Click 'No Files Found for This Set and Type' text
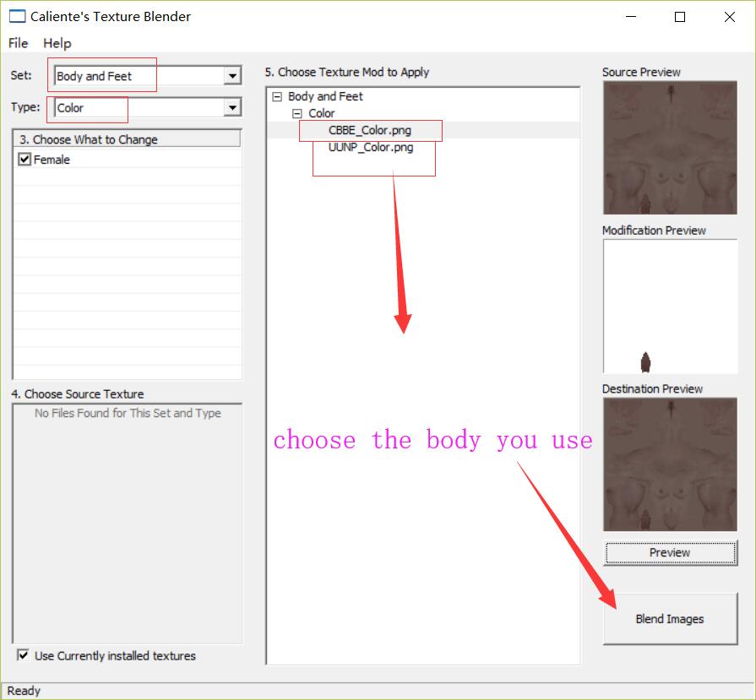The height and width of the screenshot is (700, 756). [x=128, y=413]
